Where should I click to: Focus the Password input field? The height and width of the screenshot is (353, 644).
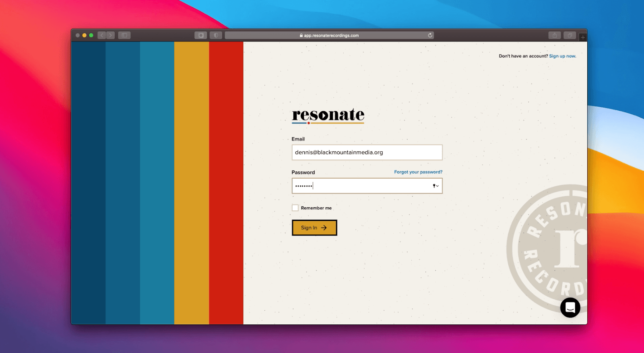pos(367,186)
